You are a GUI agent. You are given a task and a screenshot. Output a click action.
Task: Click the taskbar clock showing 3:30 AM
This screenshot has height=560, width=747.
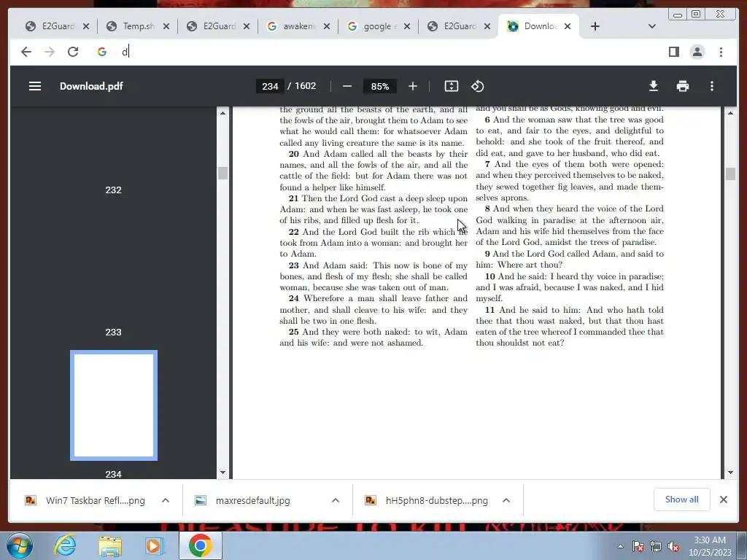click(x=710, y=546)
